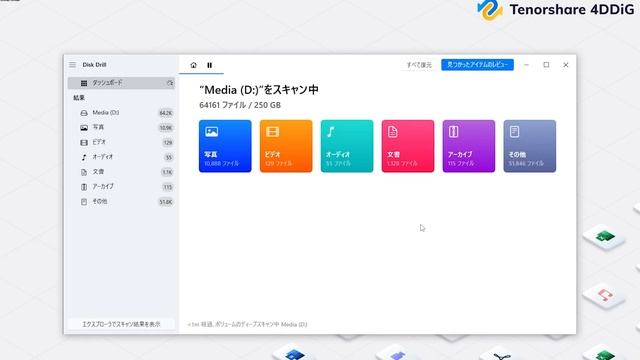This screenshot has width=640, height=360.
Task: Click the 64161 ファイル / 250 GB text
Action: pyautogui.click(x=240, y=105)
